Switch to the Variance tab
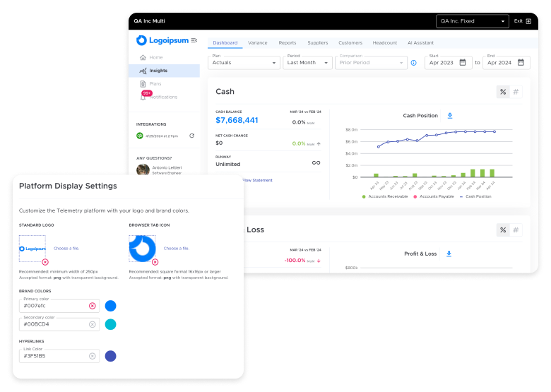 [x=258, y=43]
